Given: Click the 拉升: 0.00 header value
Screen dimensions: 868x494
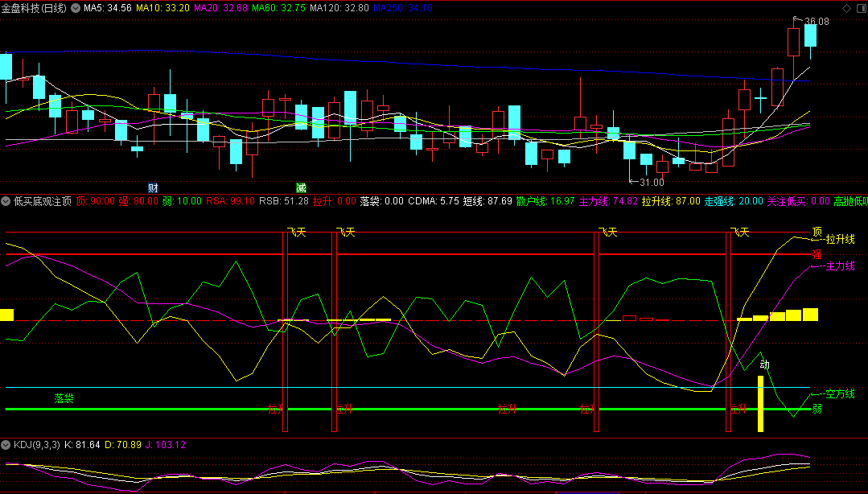Looking at the screenshot, I should [x=335, y=201].
